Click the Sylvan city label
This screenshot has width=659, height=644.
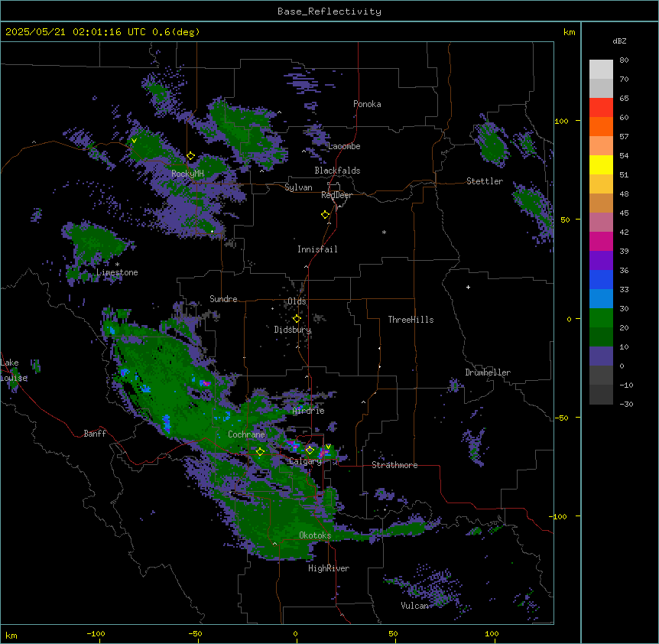[298, 187]
